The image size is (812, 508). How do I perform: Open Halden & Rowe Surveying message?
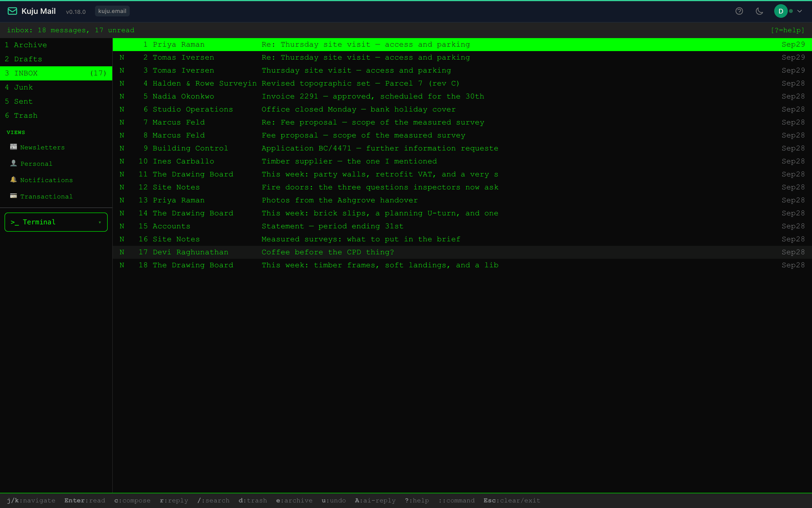(x=462, y=83)
